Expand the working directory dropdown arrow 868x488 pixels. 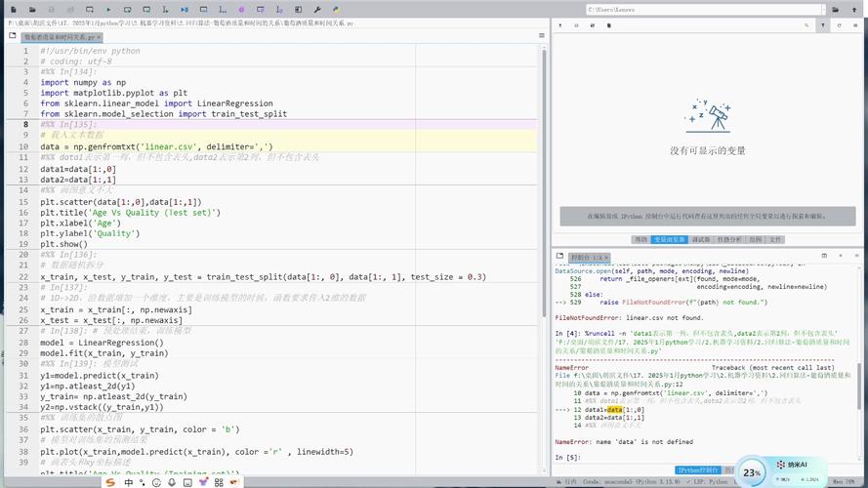(824, 10)
